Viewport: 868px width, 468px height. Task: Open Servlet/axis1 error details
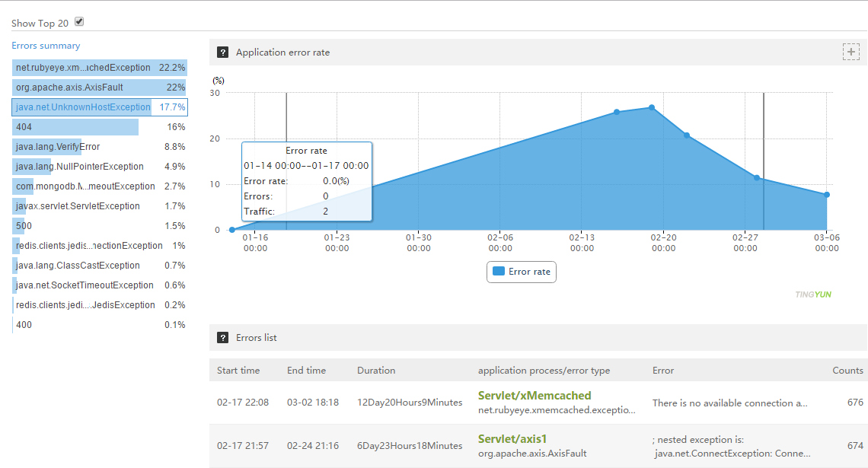click(x=512, y=439)
